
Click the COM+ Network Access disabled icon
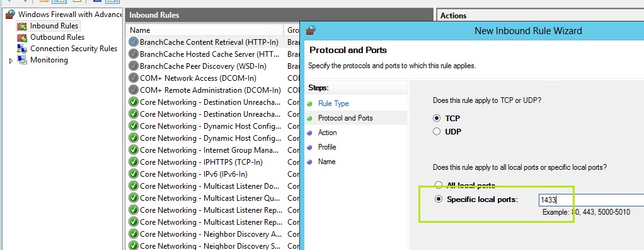pos(134,78)
